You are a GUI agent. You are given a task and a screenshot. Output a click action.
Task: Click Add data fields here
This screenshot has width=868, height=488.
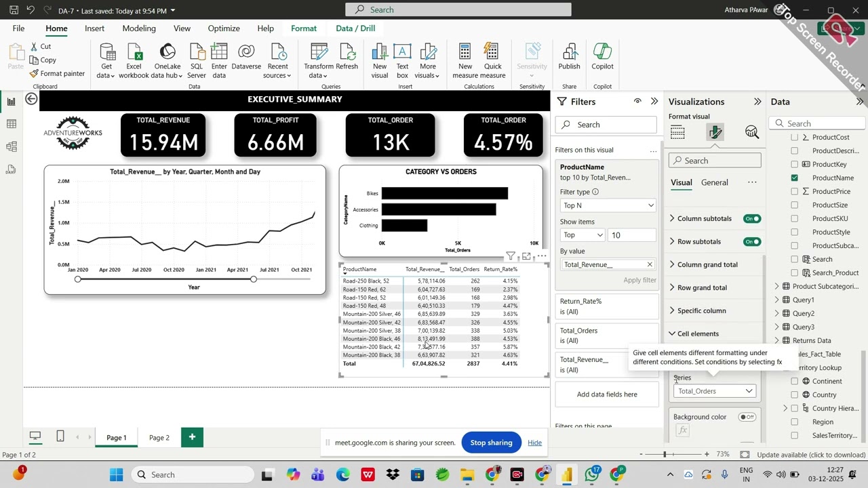pos(607,394)
